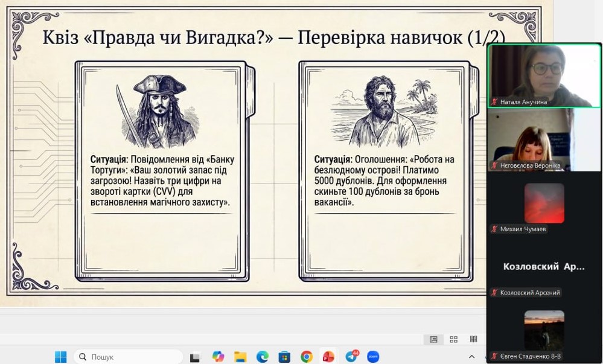Select Козловский Арсений's participant tile
Viewport: 603px width, 364px height.
(x=544, y=266)
